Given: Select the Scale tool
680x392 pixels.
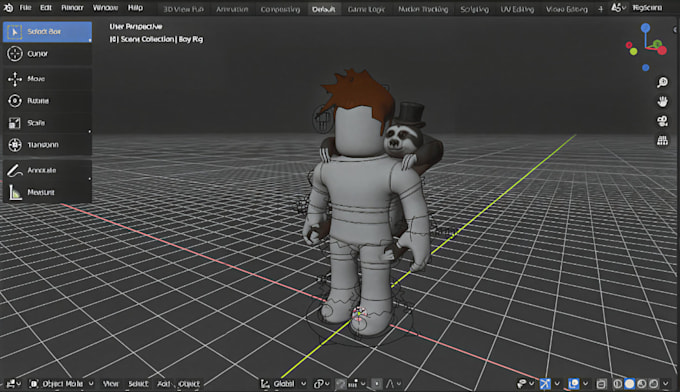Looking at the screenshot, I should [47, 123].
